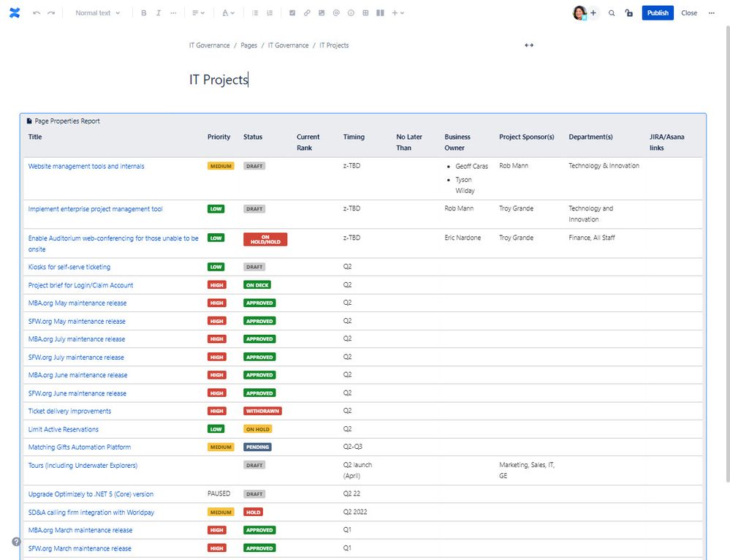Close the editor
This screenshot has width=730, height=560.
(x=689, y=13)
